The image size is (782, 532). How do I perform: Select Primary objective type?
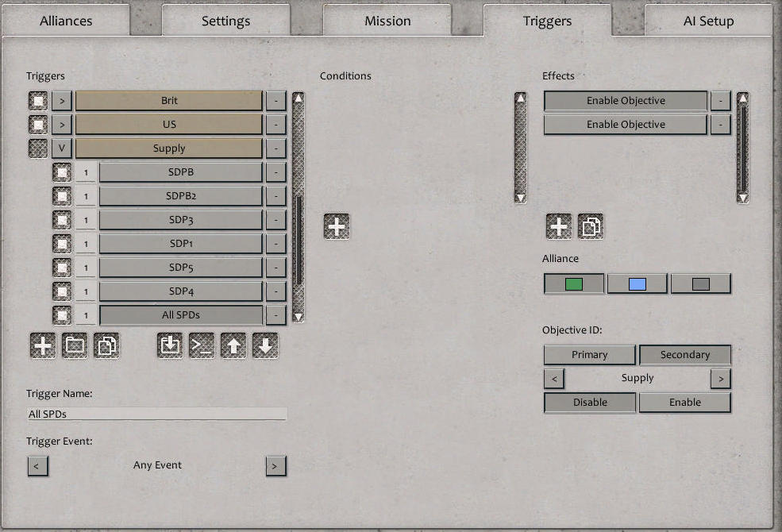590,354
